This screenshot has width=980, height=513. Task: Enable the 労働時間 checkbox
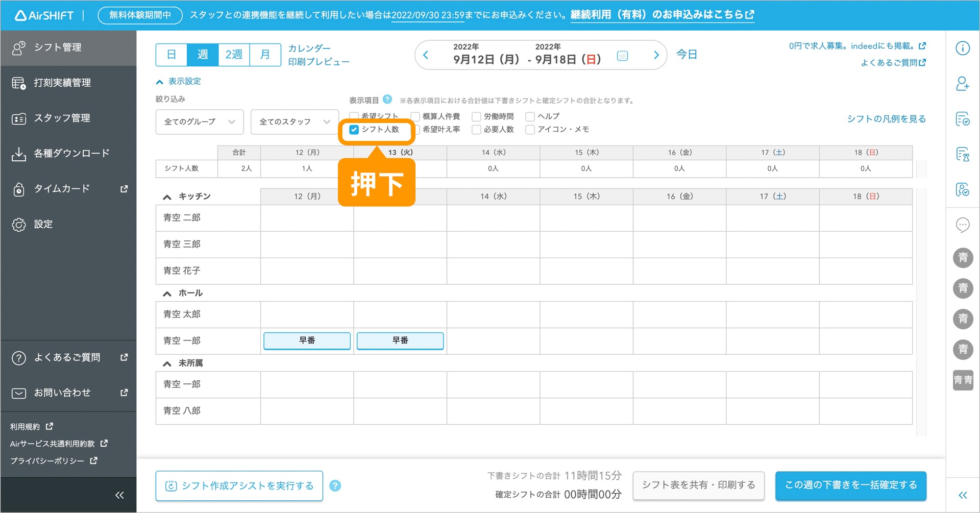[x=476, y=117]
